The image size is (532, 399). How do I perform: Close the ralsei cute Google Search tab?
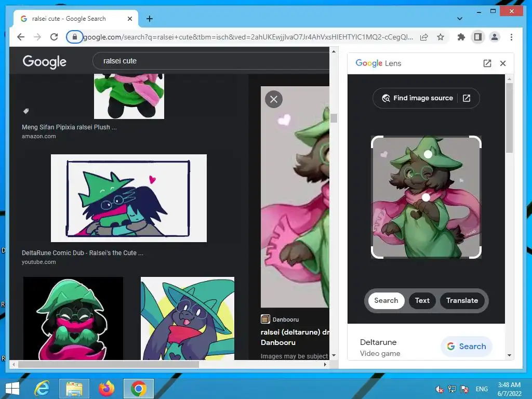click(129, 19)
